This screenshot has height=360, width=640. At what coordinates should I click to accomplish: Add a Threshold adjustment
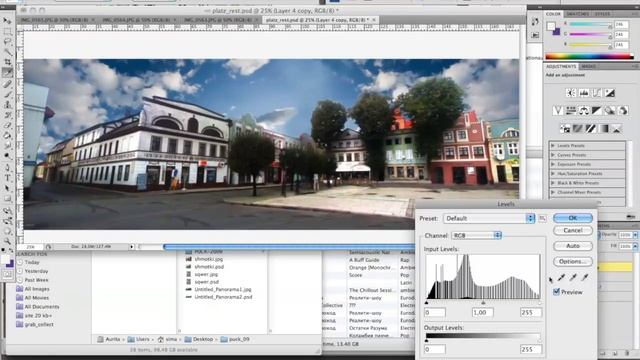coord(590,129)
